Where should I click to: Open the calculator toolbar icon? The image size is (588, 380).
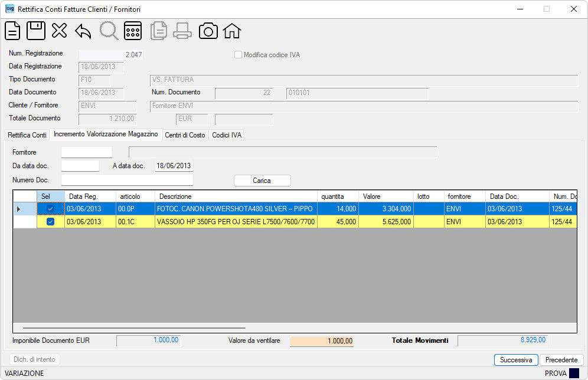point(133,31)
